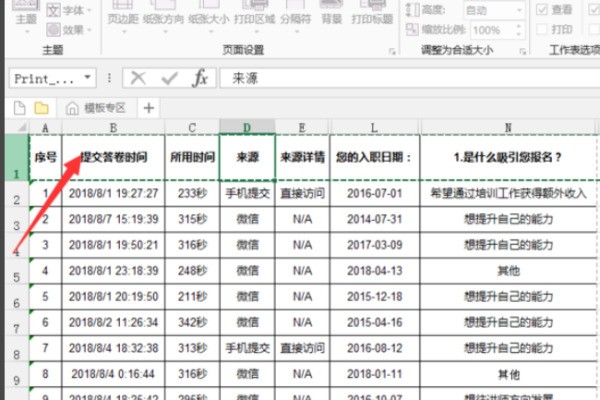The height and width of the screenshot is (400, 600).
Task: Click the 211秒 cell
Action: pyautogui.click(x=192, y=297)
